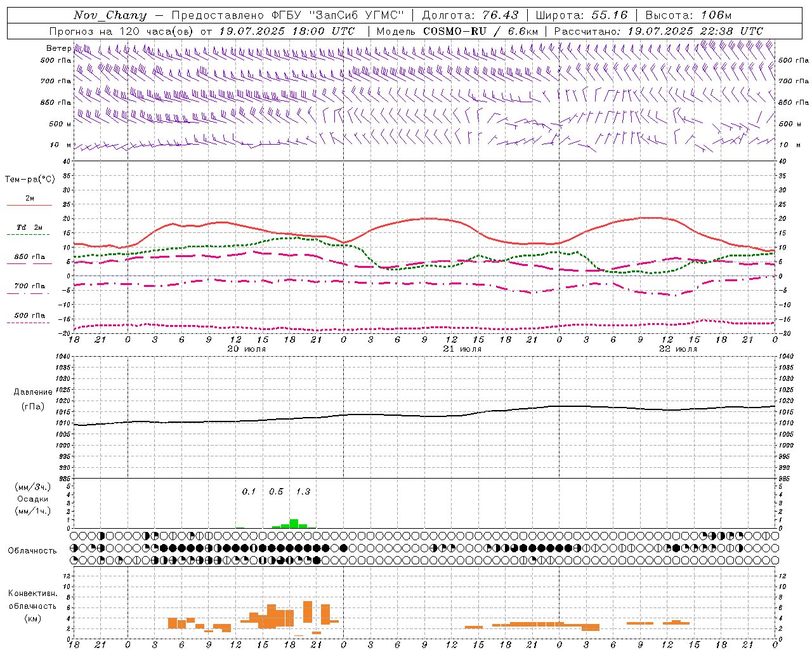Click the precipitation amount "0.5"
Image resolution: width=812 pixels, height=650 pixels.
(276, 491)
